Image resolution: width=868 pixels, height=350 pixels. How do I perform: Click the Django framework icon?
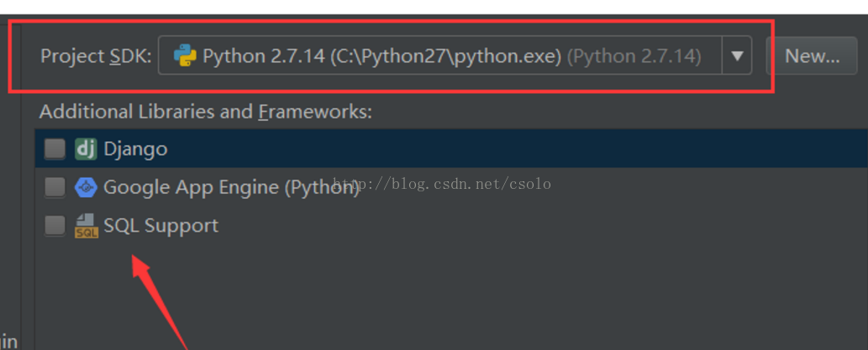click(x=86, y=149)
